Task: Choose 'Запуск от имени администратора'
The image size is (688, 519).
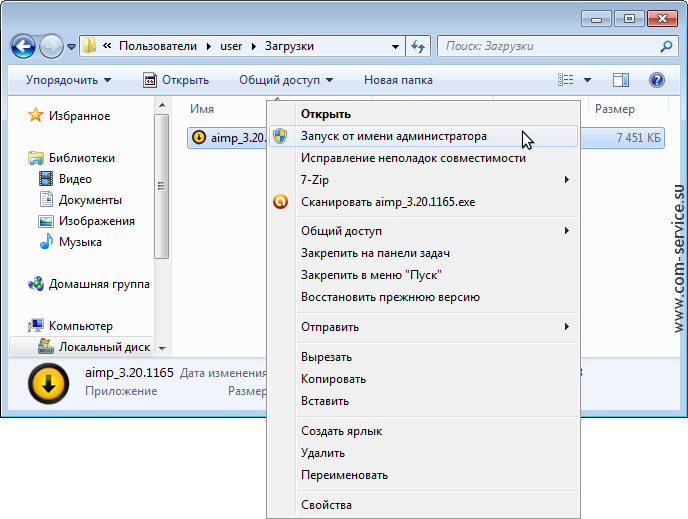Action: [x=424, y=136]
